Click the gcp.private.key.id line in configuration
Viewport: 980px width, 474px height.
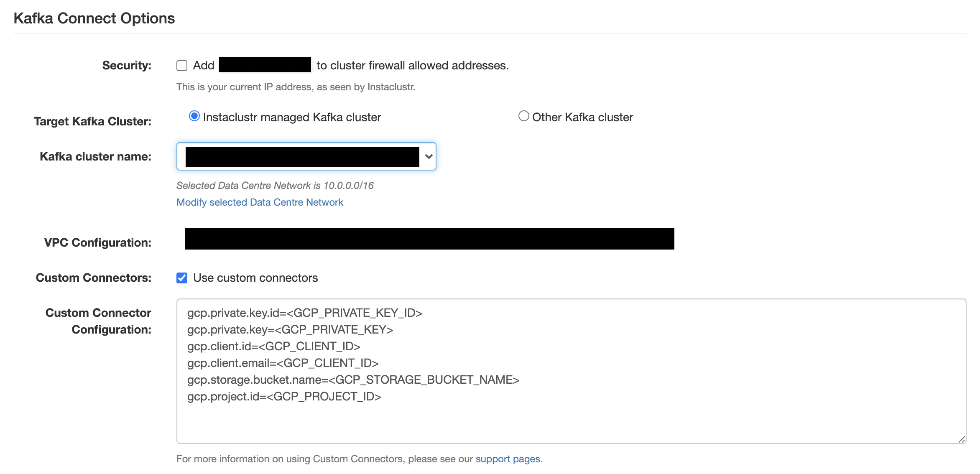coord(304,313)
